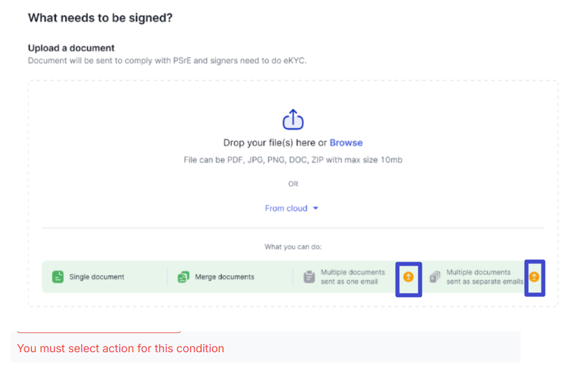Click the arrow next to From cloud
The height and width of the screenshot is (390, 588).
click(315, 208)
